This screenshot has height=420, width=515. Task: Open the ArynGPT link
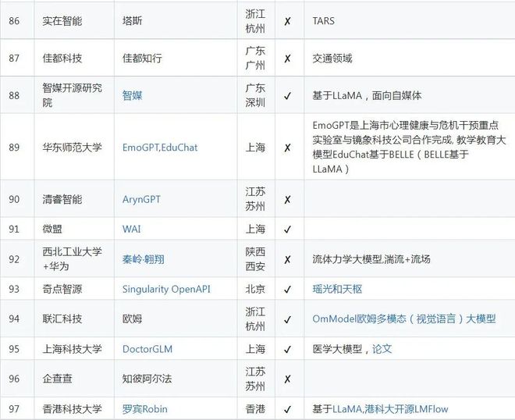(141, 200)
